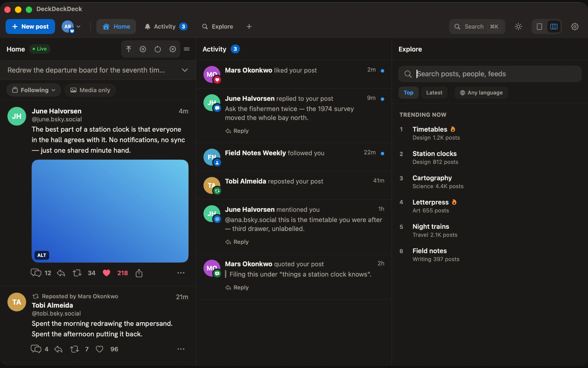Image resolution: width=588 pixels, height=368 pixels.
Task: Switch to single column layout
Action: pyautogui.click(x=539, y=27)
